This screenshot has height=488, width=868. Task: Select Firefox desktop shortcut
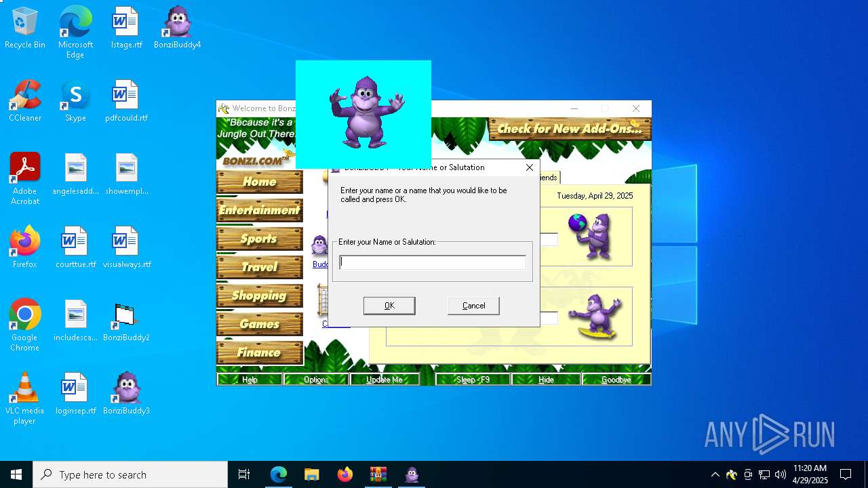click(25, 248)
